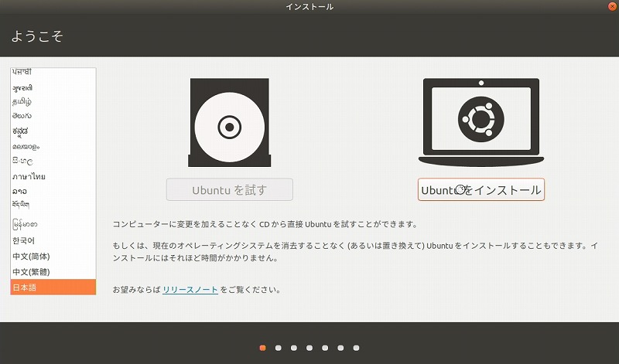This screenshot has width=619, height=364.
Task: Click the Ubuntu を試す button
Action: click(229, 189)
